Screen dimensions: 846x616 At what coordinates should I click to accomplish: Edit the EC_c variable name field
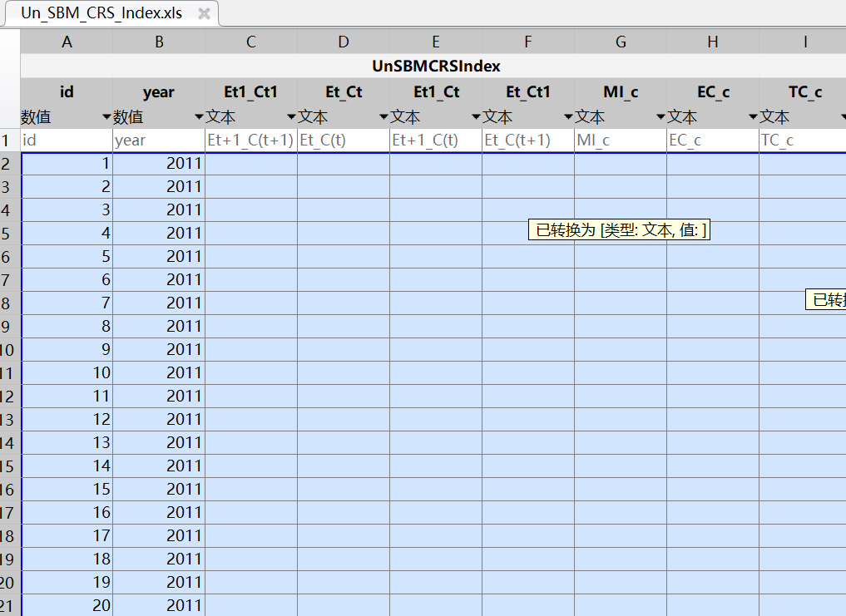pyautogui.click(x=713, y=91)
